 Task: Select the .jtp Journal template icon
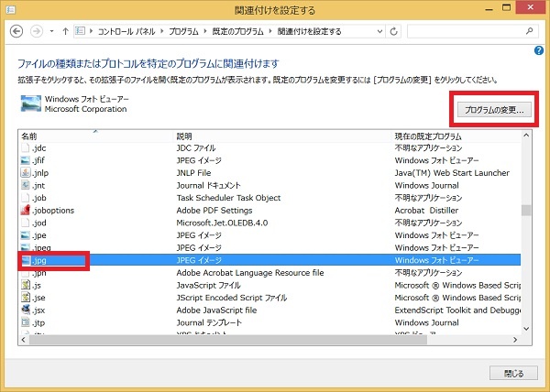coord(26,322)
